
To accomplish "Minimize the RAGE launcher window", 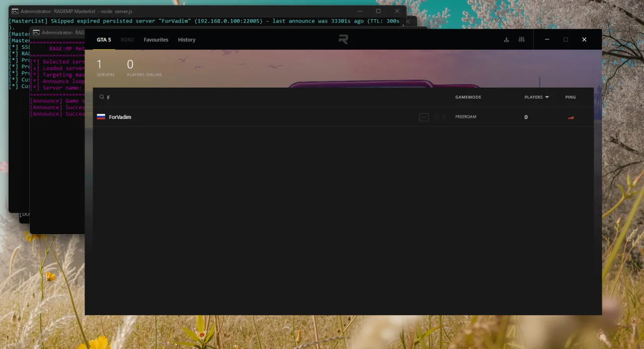I will [x=547, y=40].
